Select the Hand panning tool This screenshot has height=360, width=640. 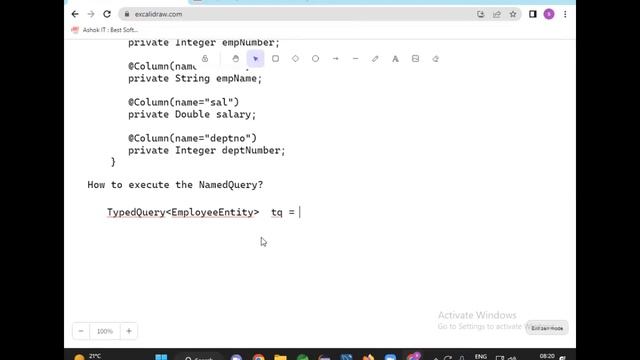(236, 59)
